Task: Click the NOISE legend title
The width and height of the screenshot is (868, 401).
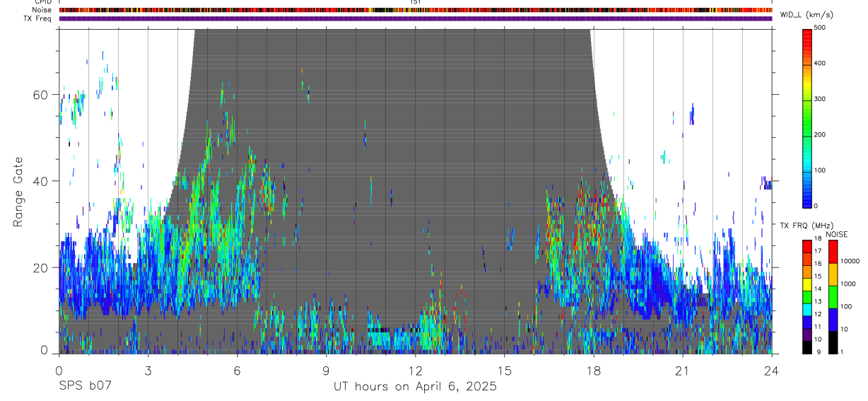Action: click(x=837, y=234)
